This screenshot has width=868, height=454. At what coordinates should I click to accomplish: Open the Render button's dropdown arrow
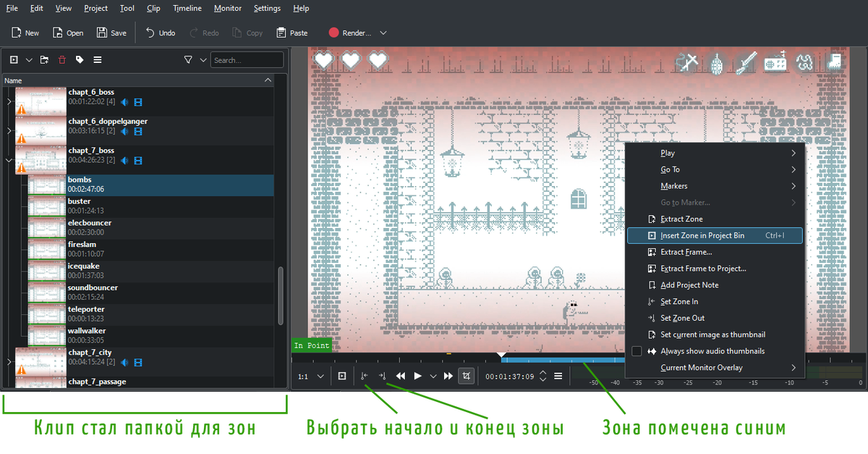(383, 33)
